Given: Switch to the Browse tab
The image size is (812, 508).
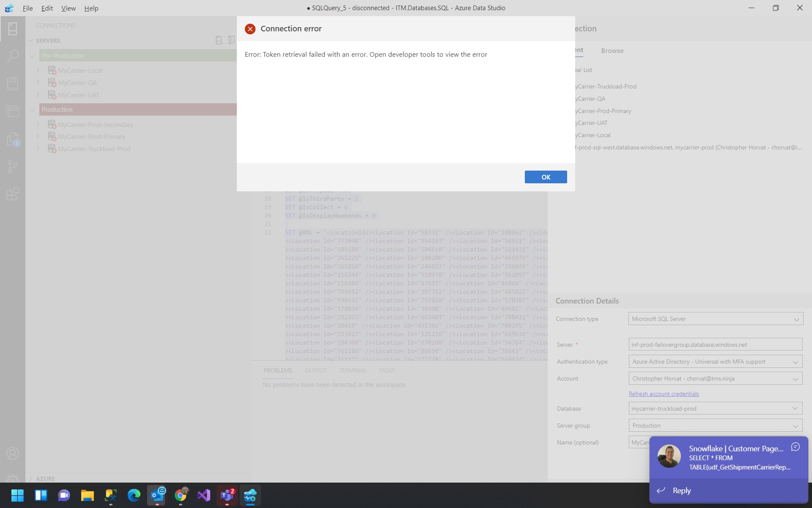Looking at the screenshot, I should (612, 50).
